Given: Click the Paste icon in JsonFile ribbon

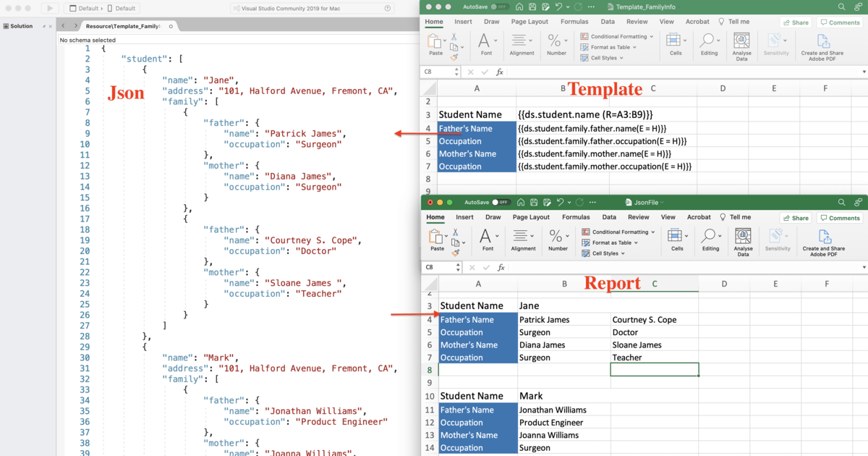Looking at the screenshot, I should coord(434,239).
